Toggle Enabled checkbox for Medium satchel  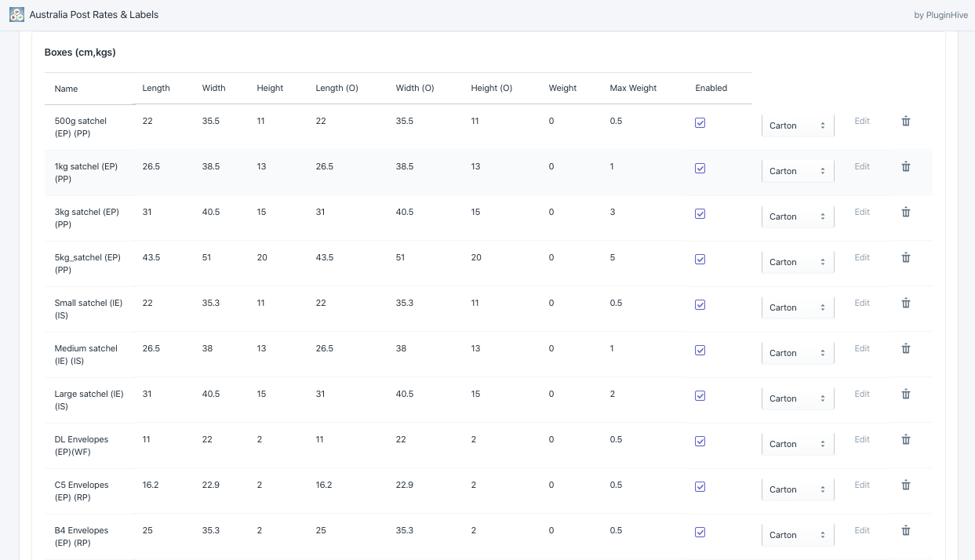click(x=700, y=351)
